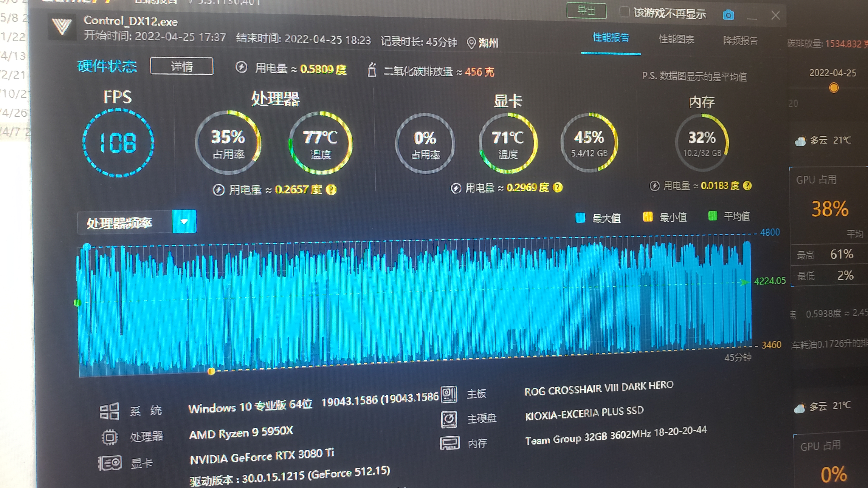The height and width of the screenshot is (488, 868).
Task: Switch to the 性能报告 tab
Action: pyautogui.click(x=611, y=38)
